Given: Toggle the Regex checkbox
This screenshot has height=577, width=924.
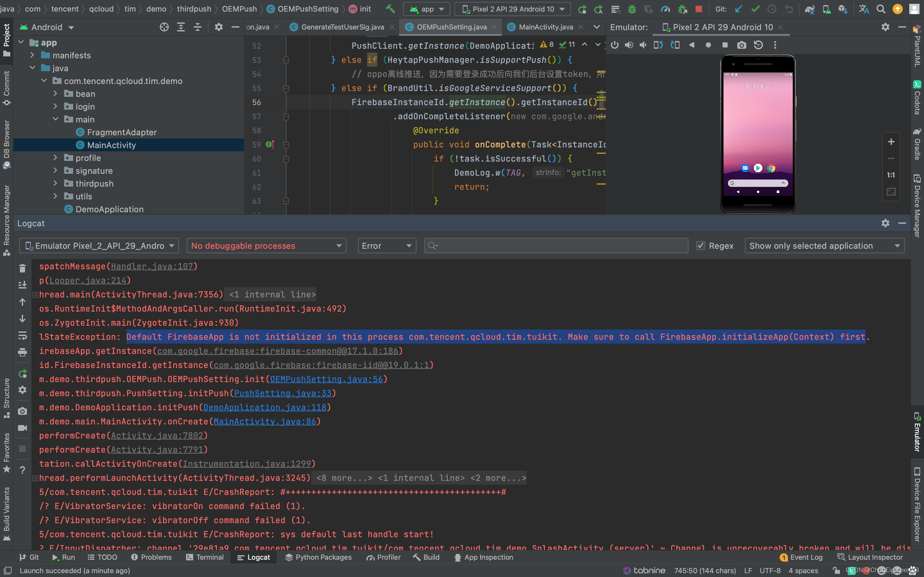Looking at the screenshot, I should [x=701, y=246].
